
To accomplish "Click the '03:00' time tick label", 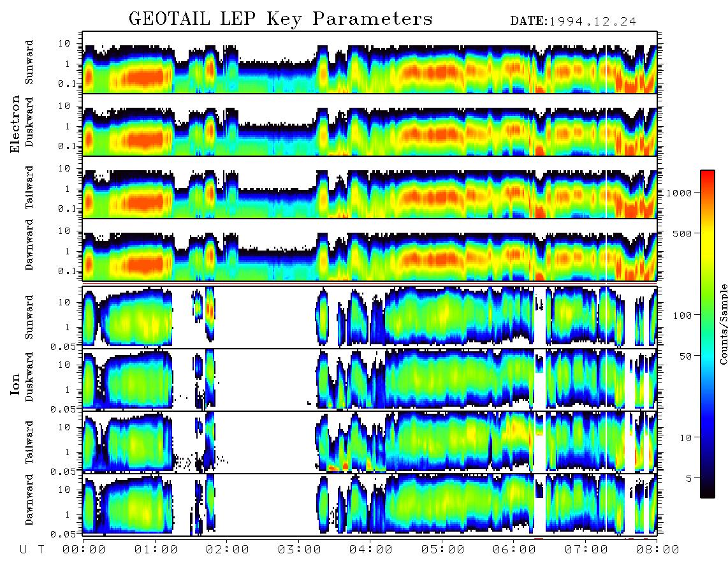I will pos(300,550).
